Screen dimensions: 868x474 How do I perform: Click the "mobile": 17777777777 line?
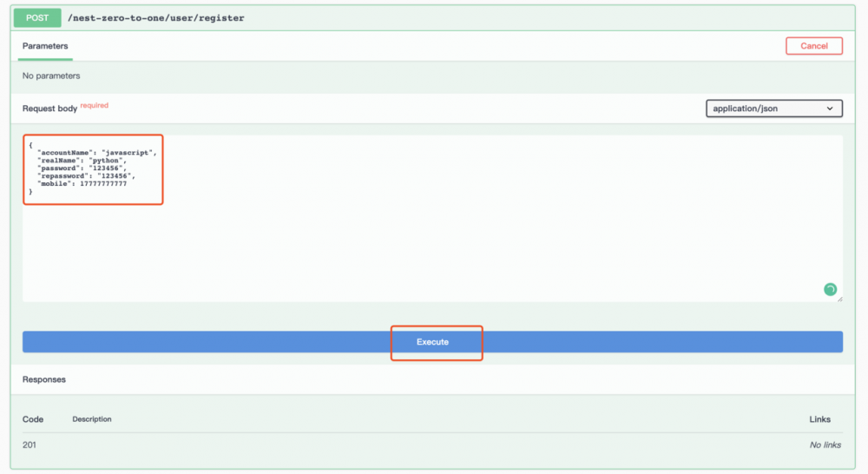pos(82,183)
